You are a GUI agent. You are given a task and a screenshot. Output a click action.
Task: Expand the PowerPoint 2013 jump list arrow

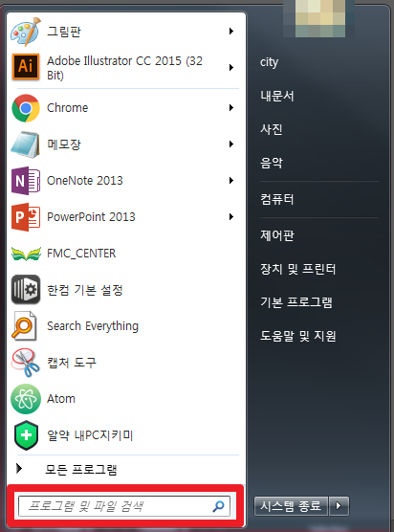pos(231,216)
